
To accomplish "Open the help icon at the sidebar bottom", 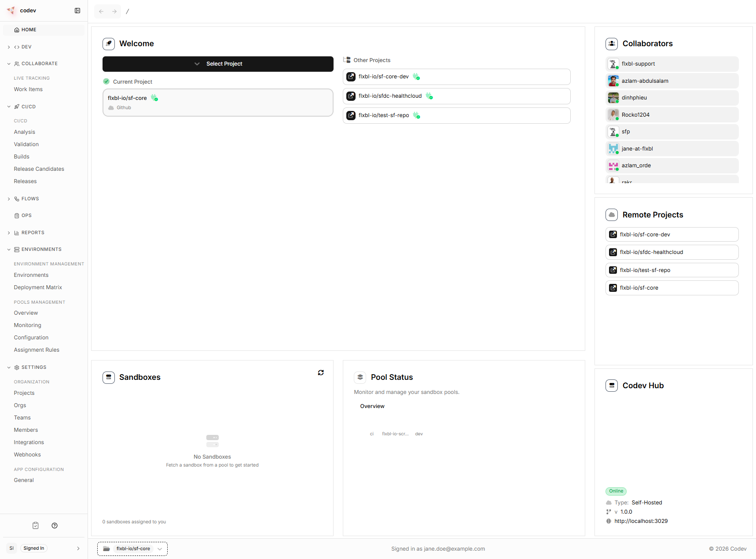I will [55, 525].
